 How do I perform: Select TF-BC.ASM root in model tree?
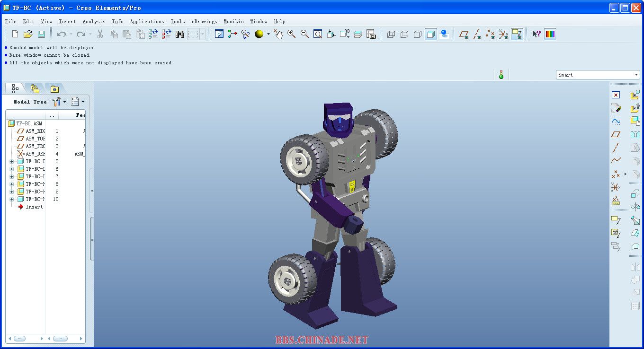(25, 123)
